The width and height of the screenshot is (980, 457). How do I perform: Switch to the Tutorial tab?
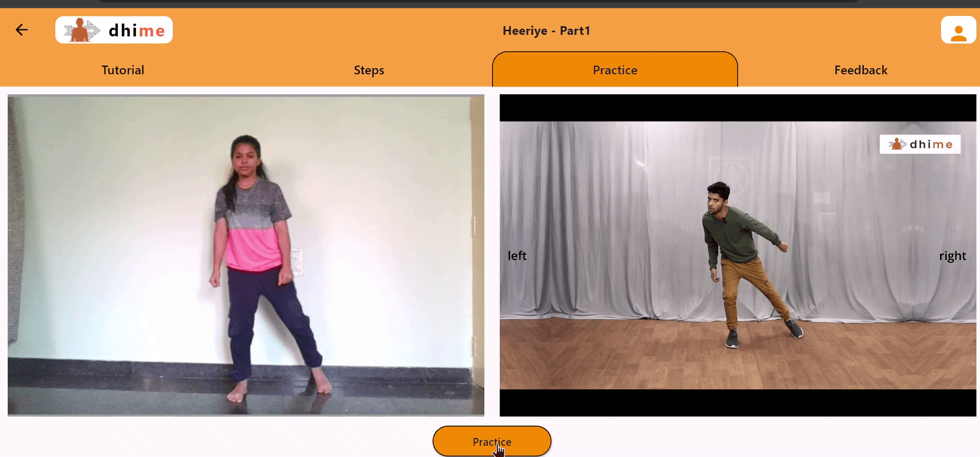(122, 70)
